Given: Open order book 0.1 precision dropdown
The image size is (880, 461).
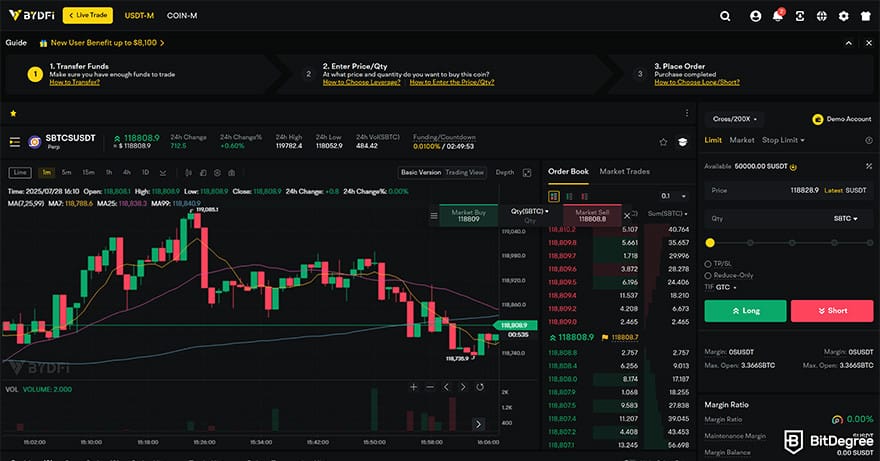Looking at the screenshot, I should pyautogui.click(x=673, y=196).
